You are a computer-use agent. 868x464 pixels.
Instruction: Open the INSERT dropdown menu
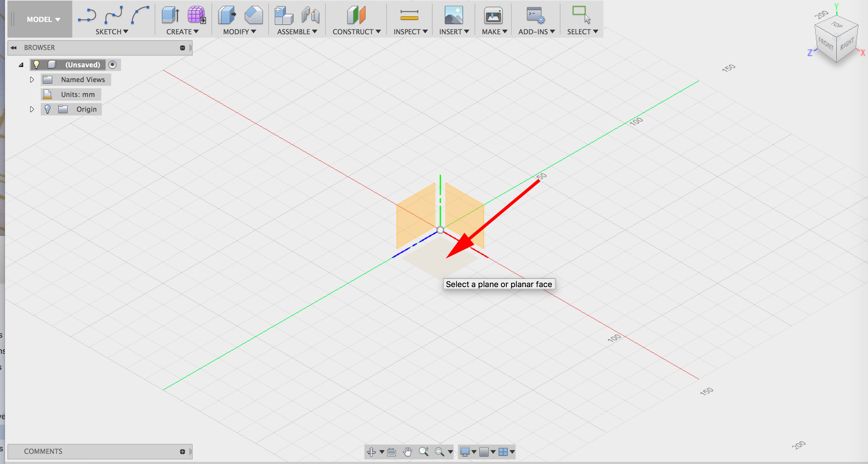[454, 32]
